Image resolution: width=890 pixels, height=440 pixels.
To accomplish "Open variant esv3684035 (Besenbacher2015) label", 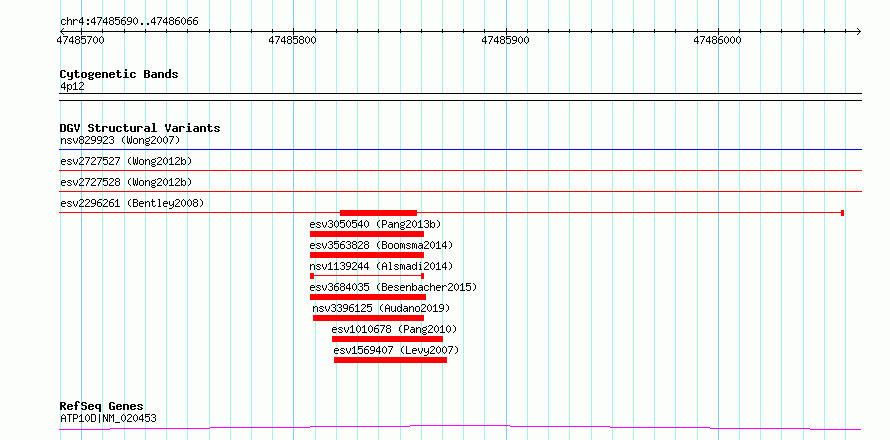I will (393, 287).
